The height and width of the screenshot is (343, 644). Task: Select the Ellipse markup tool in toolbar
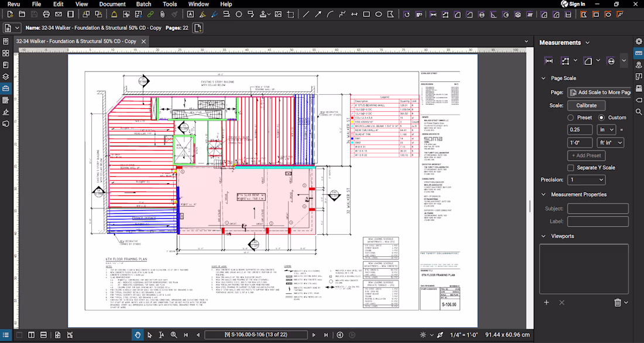point(379,14)
